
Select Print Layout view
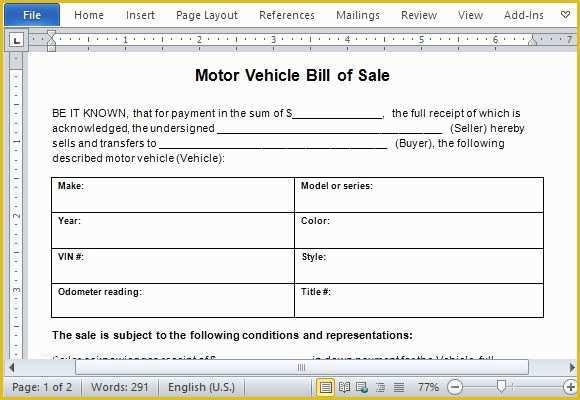[x=325, y=387]
